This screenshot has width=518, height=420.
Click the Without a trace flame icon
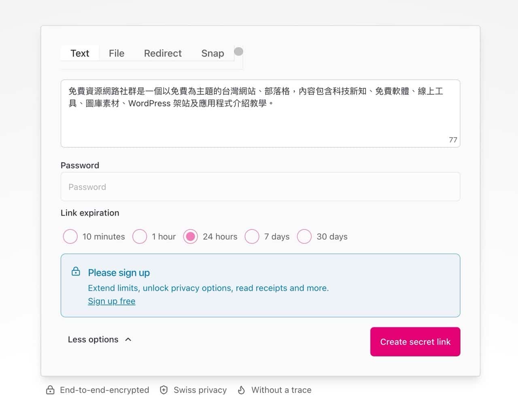pyautogui.click(x=241, y=390)
